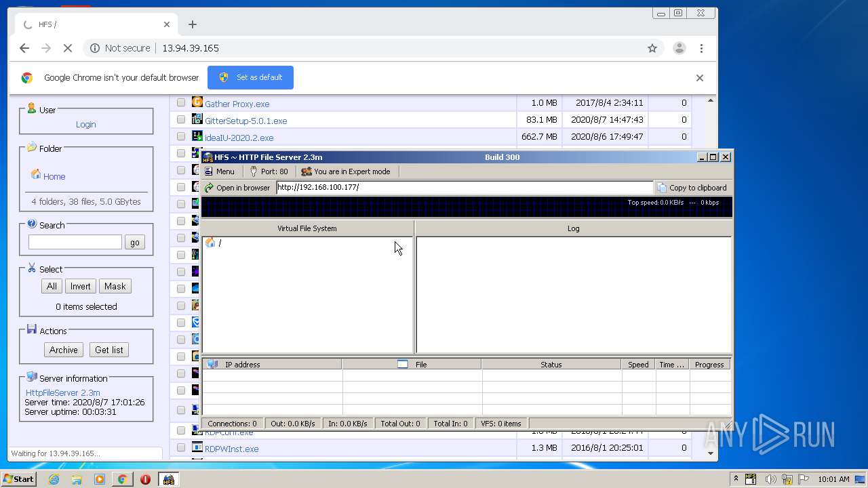Image resolution: width=868 pixels, height=488 pixels.
Task: Tick the checkbox for GitterSetup-5.0.1.exe
Action: click(x=181, y=119)
